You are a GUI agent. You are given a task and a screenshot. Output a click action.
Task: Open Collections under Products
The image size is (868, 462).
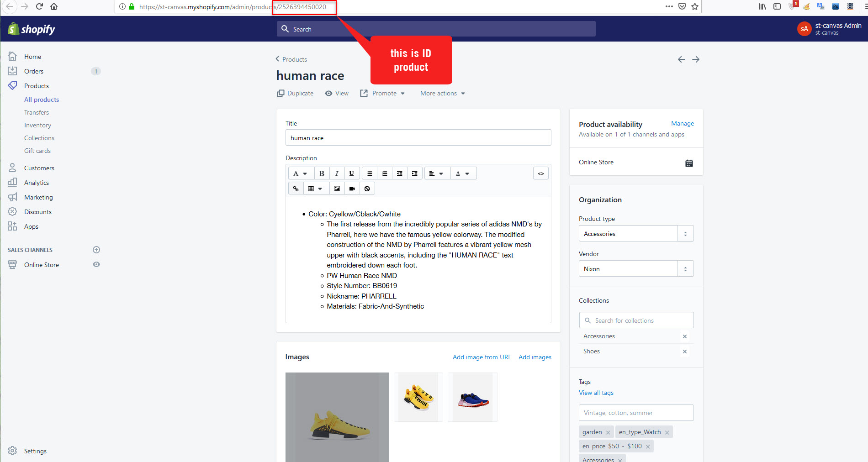coord(39,138)
